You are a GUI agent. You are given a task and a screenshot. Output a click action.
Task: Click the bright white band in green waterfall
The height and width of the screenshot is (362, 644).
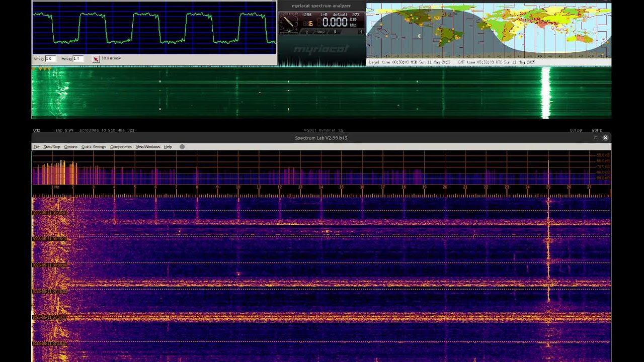546,93
